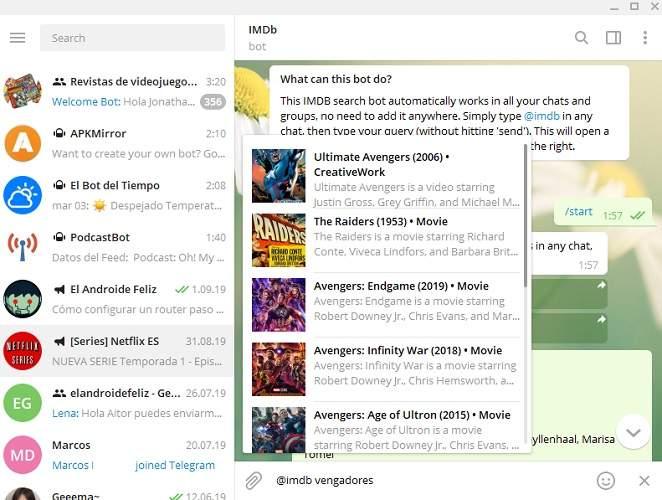Clear inline query with the X icon
Image resolution: width=662 pixels, height=500 pixels.
coord(644,481)
